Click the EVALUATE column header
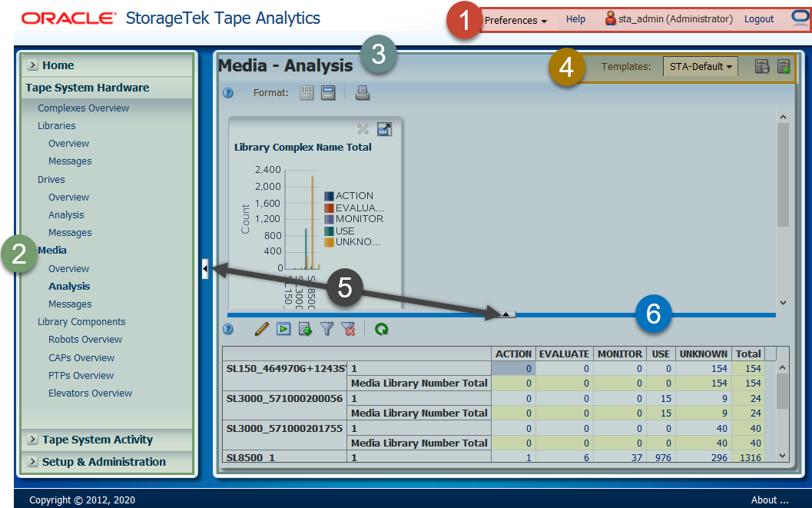 tap(564, 354)
